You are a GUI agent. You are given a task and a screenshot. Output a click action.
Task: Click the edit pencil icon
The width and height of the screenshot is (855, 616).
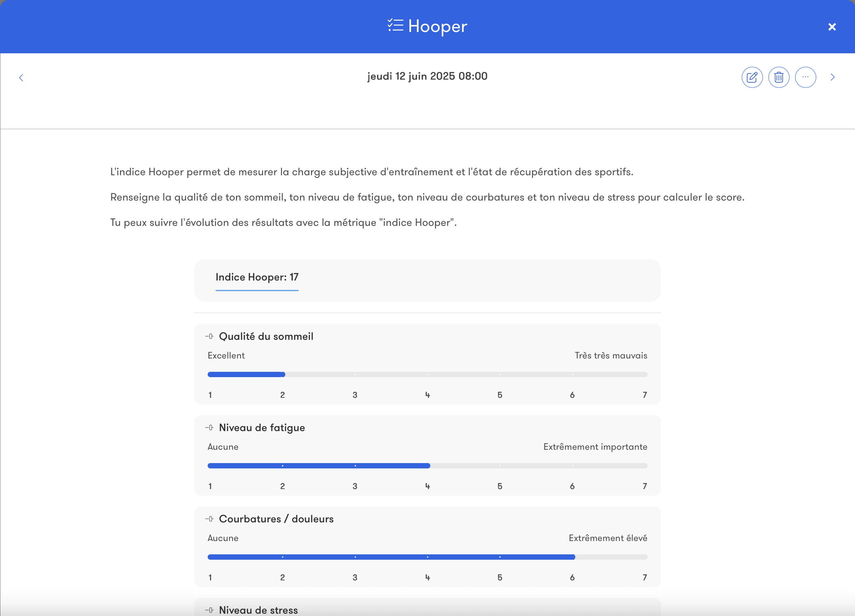coord(752,77)
